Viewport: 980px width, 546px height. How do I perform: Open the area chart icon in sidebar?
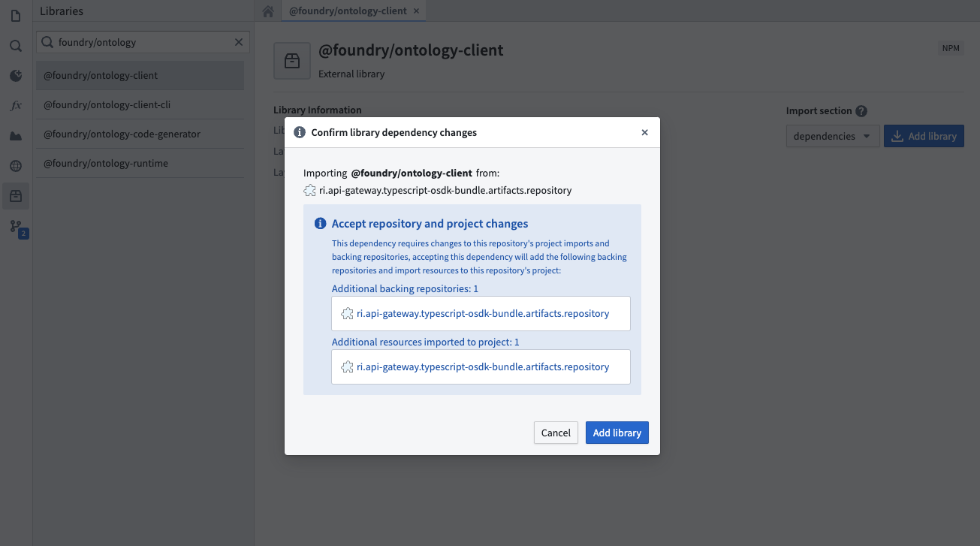point(16,136)
